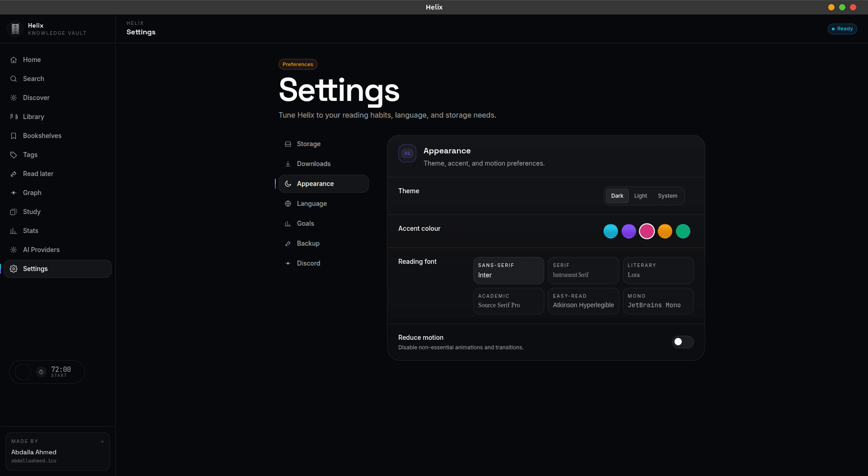Select the Light theme option
868x476 pixels.
(x=641, y=196)
